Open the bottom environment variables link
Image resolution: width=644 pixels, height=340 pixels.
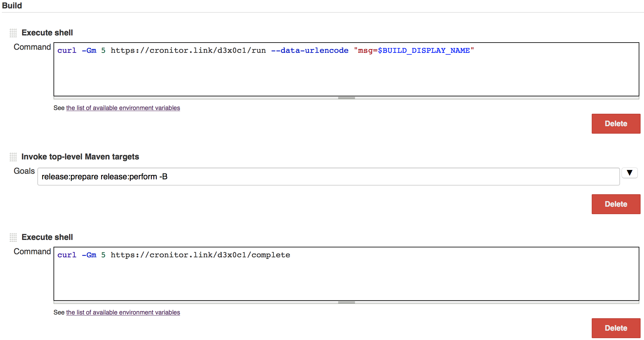click(x=123, y=312)
